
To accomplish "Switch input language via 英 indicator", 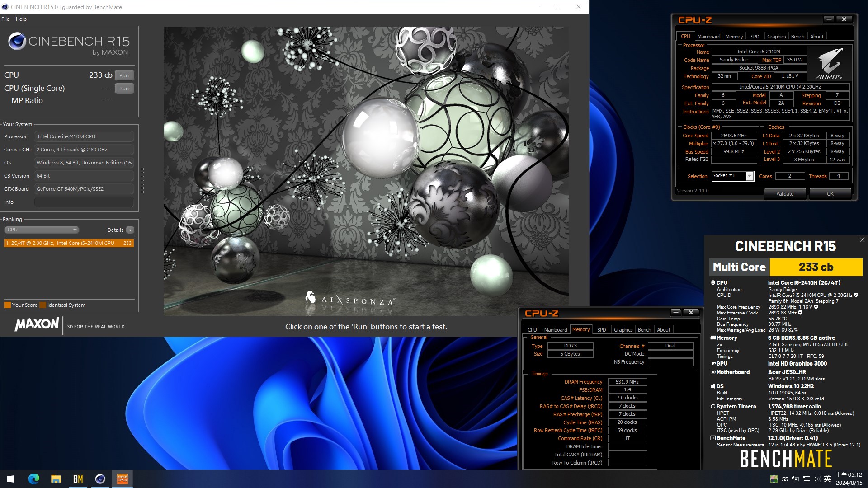I will click(x=827, y=479).
